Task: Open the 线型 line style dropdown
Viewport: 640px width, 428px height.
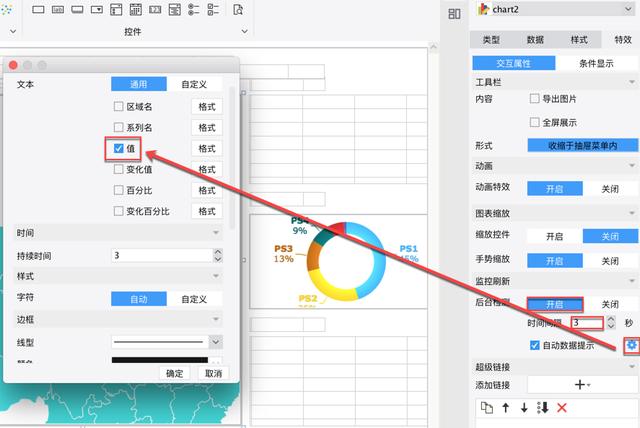Action: (216, 342)
